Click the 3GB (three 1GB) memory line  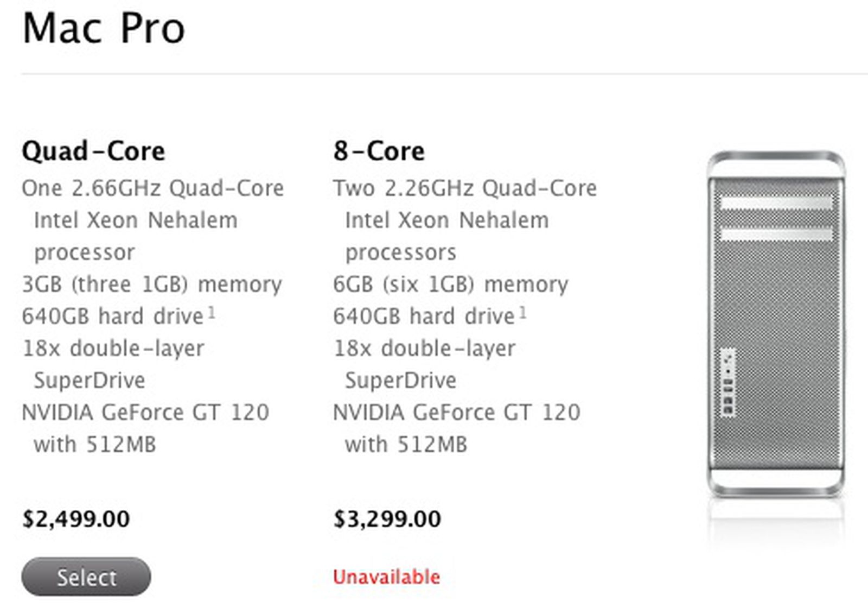pos(152,284)
